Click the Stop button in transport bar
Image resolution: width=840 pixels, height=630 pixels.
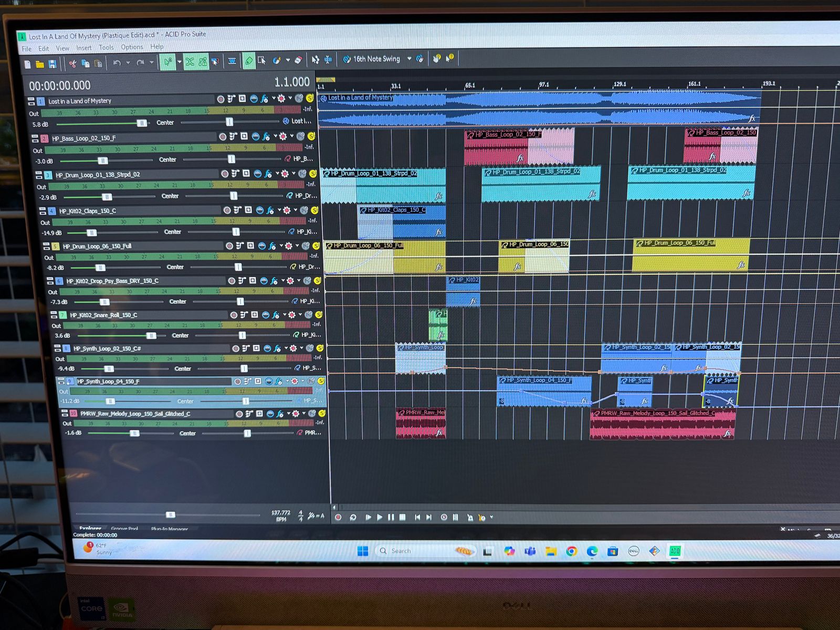pos(402,517)
